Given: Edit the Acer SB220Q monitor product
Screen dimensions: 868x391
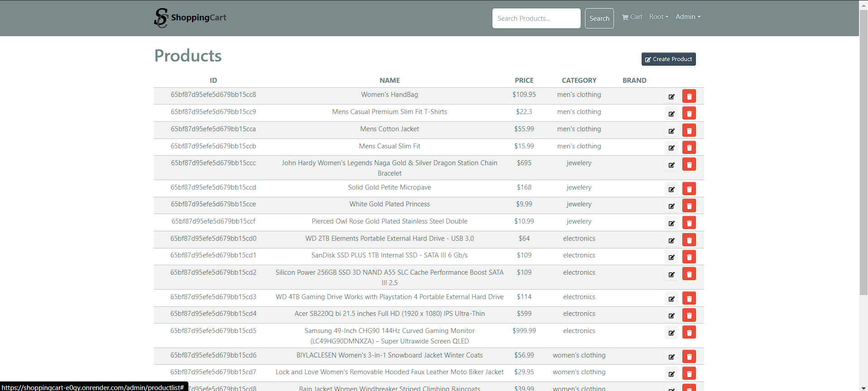Looking at the screenshot, I should [x=671, y=315].
